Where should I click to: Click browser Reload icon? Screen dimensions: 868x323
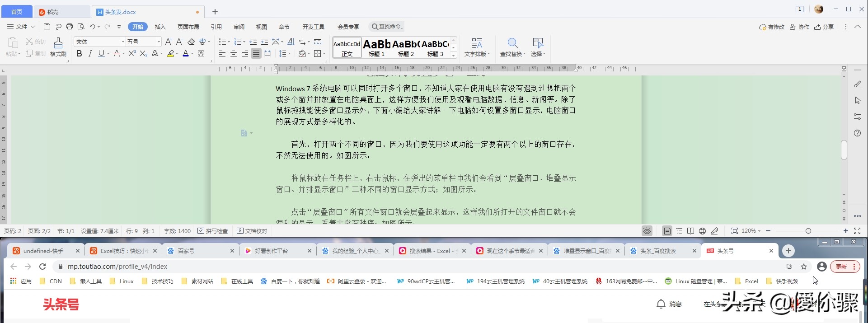[x=42, y=267]
